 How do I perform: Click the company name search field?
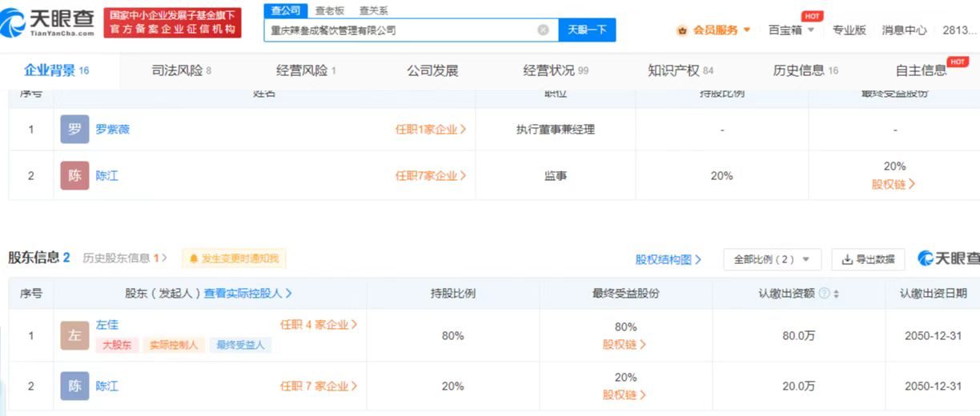(x=400, y=30)
